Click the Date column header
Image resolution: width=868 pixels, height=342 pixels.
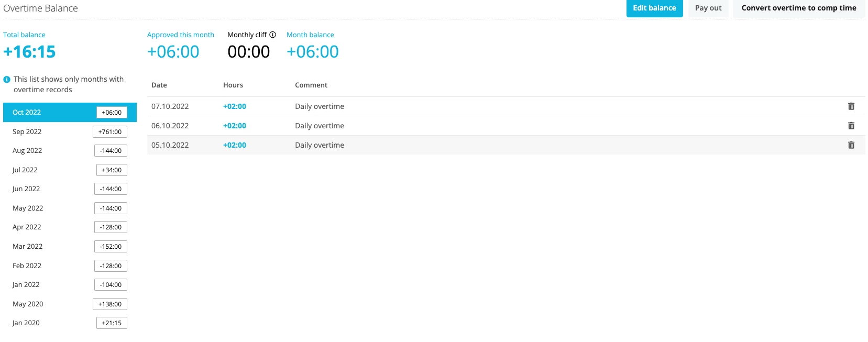(x=159, y=85)
